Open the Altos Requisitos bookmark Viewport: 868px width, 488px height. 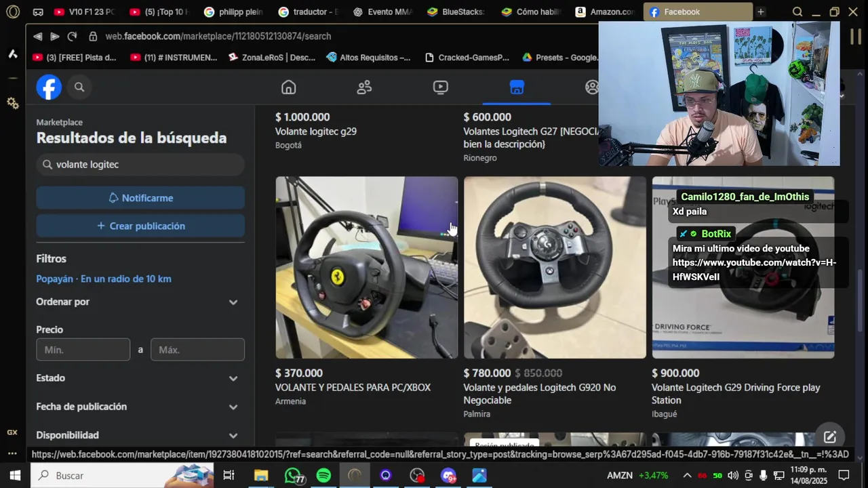pyautogui.click(x=368, y=58)
